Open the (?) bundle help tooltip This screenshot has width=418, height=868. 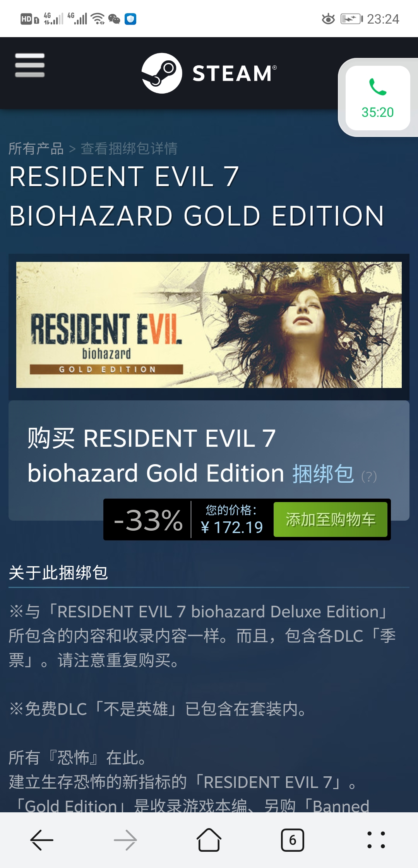click(369, 477)
